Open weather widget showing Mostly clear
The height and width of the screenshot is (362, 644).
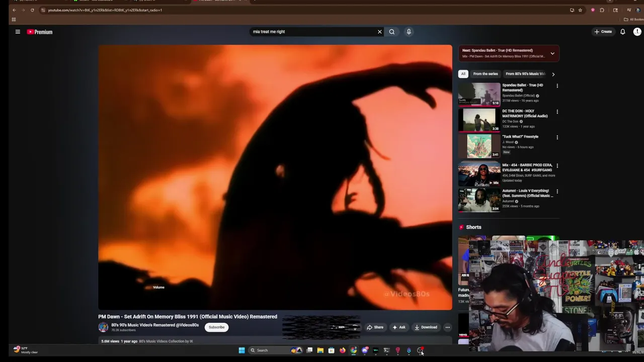(25, 350)
